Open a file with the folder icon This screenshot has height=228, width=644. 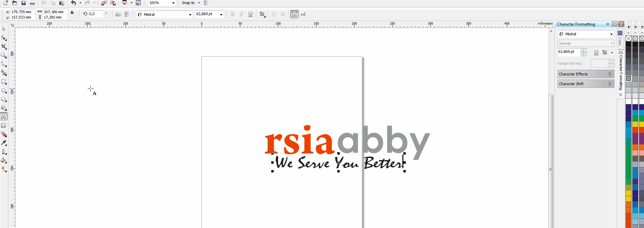[x=14, y=3]
